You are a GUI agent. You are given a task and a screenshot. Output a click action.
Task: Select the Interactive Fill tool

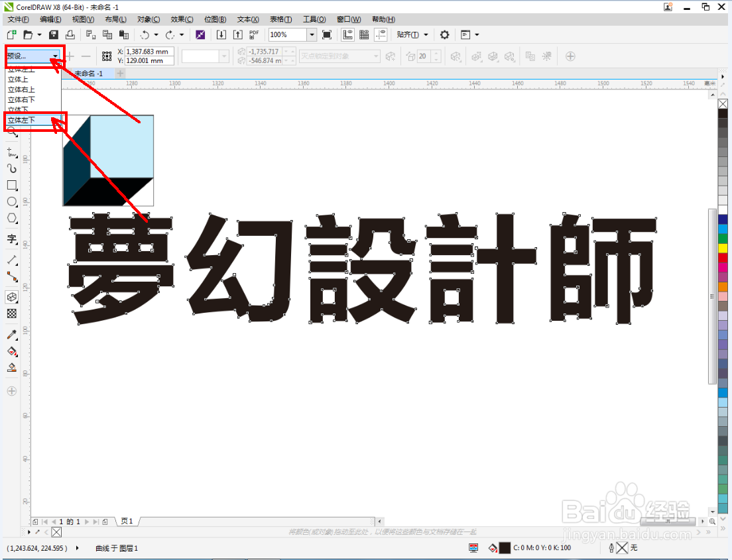click(12, 351)
